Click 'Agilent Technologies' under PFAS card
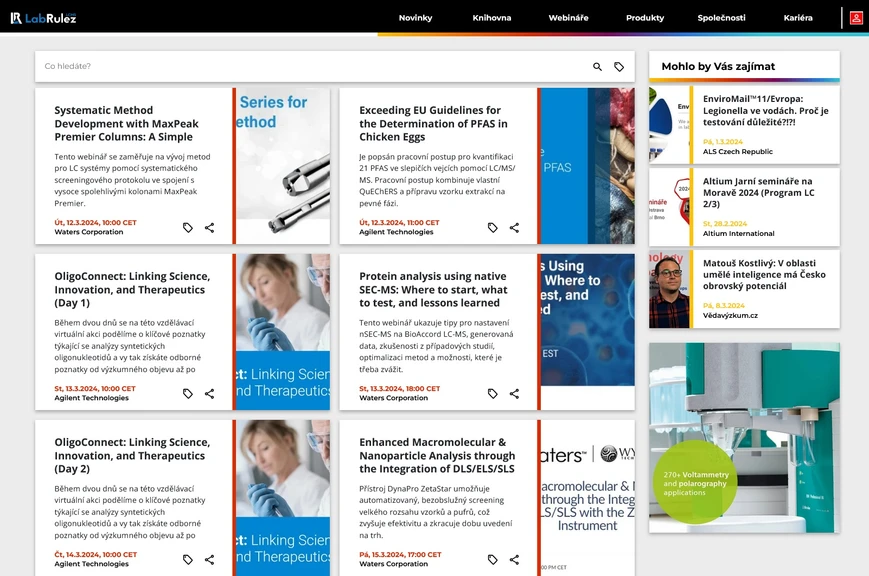Screen dimensions: 869x576 tap(396, 232)
